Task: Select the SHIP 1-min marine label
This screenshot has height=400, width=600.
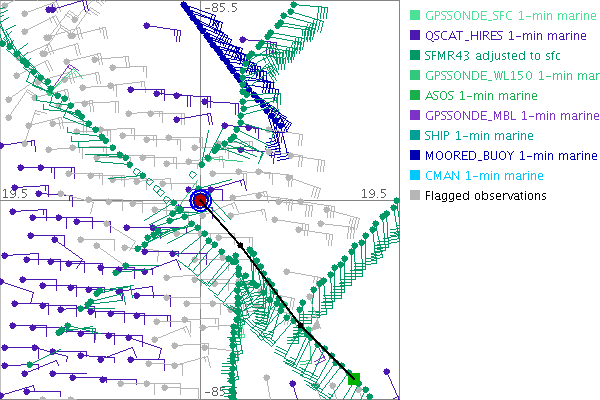Action: point(479,136)
